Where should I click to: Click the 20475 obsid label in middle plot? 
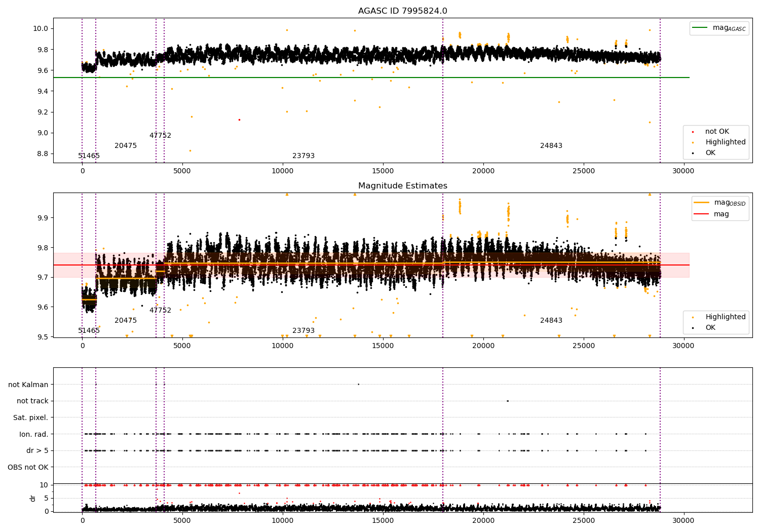126,321
